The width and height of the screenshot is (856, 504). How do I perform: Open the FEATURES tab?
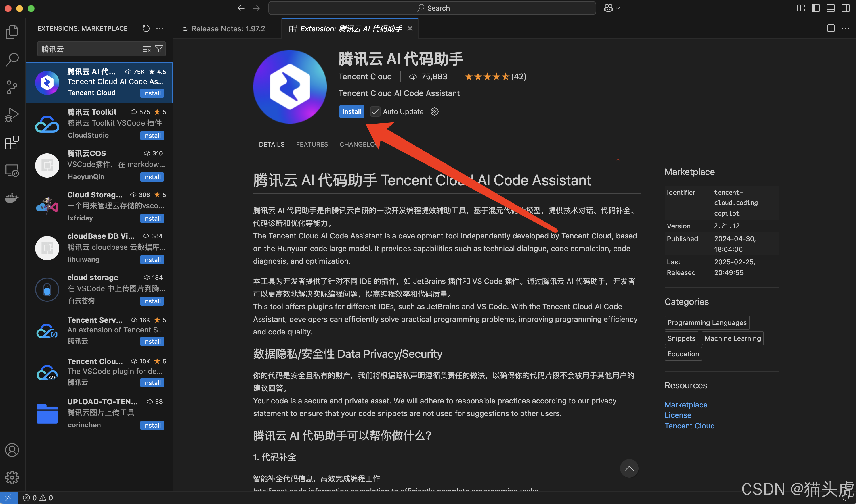click(x=312, y=144)
